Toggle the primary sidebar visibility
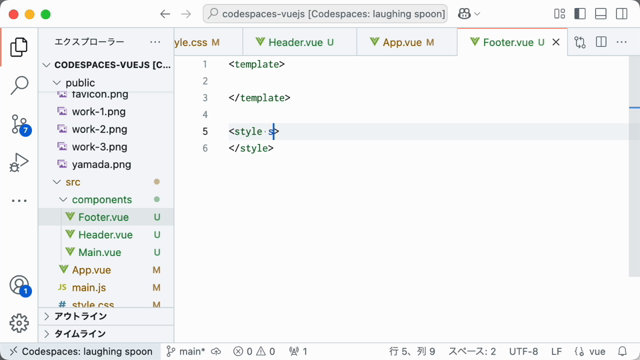 coord(580,14)
